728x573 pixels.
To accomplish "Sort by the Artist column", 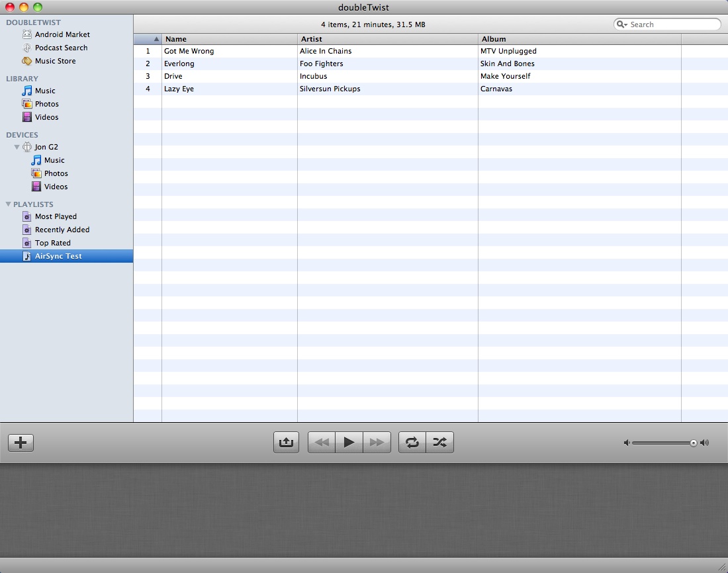I will pos(388,39).
